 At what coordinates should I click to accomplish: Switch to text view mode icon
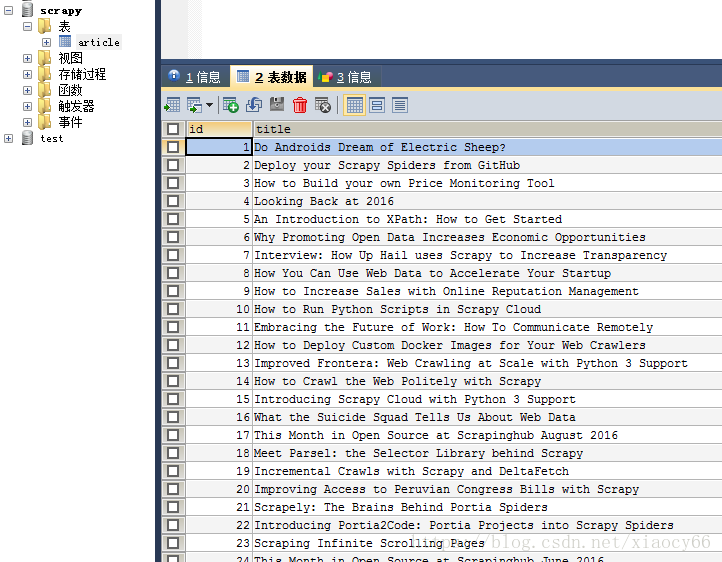pyautogui.click(x=400, y=105)
